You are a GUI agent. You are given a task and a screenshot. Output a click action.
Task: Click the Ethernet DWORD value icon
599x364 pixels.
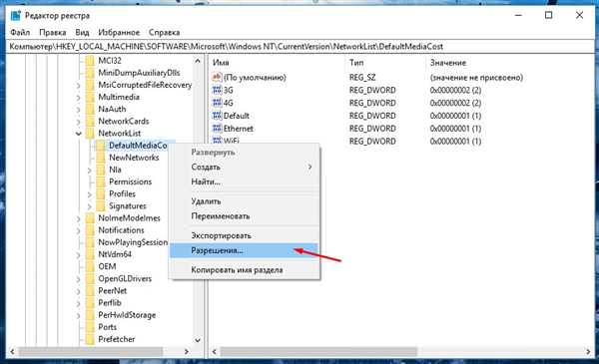217,129
